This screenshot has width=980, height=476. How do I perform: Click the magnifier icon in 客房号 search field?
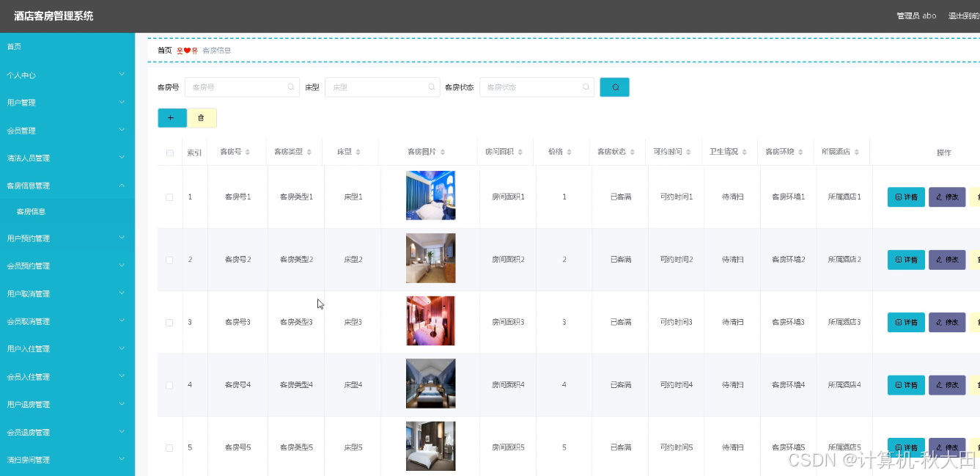[x=291, y=87]
